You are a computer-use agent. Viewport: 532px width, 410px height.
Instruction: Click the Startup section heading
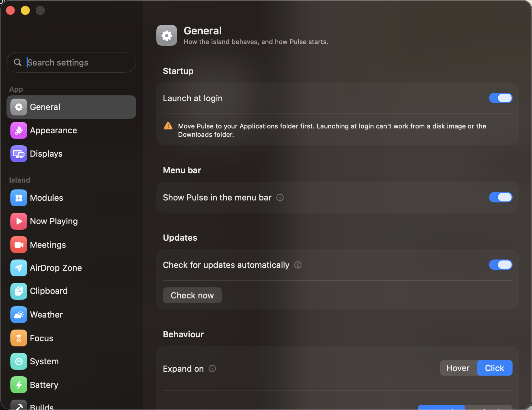[x=178, y=71]
